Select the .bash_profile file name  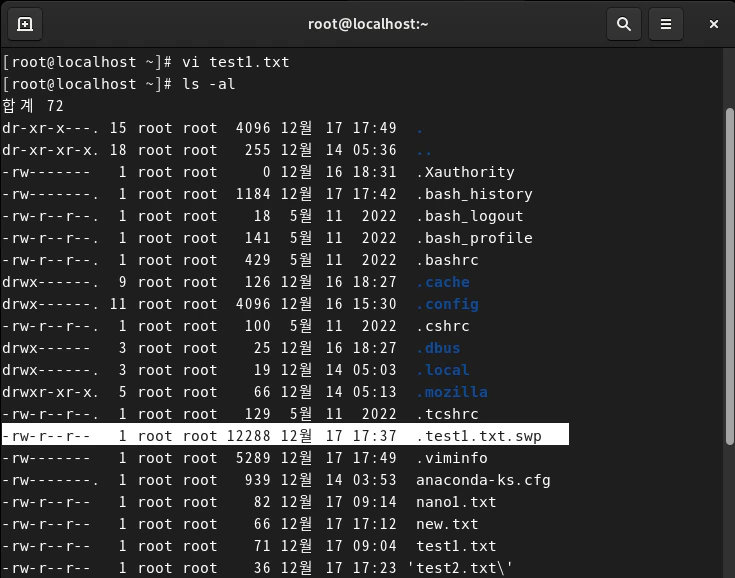coord(474,238)
